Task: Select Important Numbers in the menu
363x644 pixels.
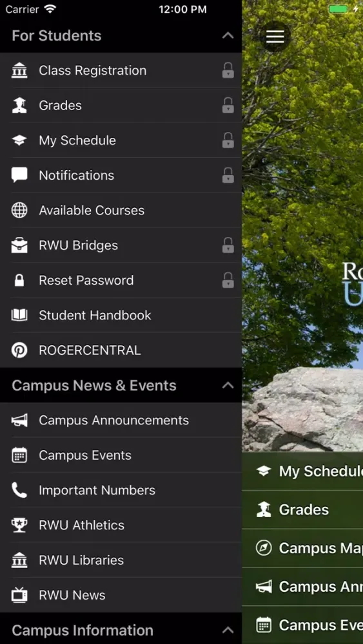Action: pyautogui.click(x=121, y=490)
